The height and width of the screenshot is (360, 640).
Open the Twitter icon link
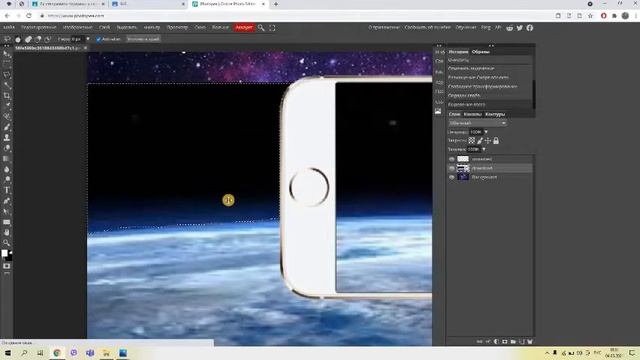[x=520, y=28]
